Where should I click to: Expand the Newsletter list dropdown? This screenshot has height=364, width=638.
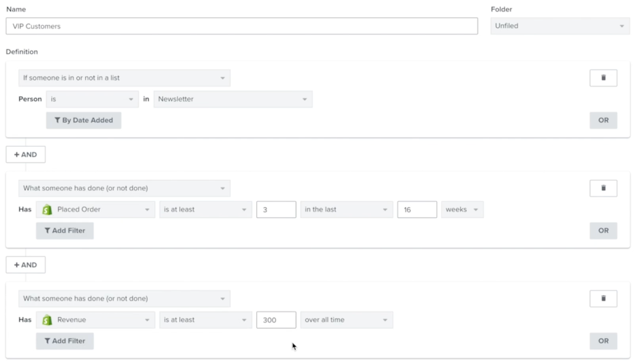(232, 100)
